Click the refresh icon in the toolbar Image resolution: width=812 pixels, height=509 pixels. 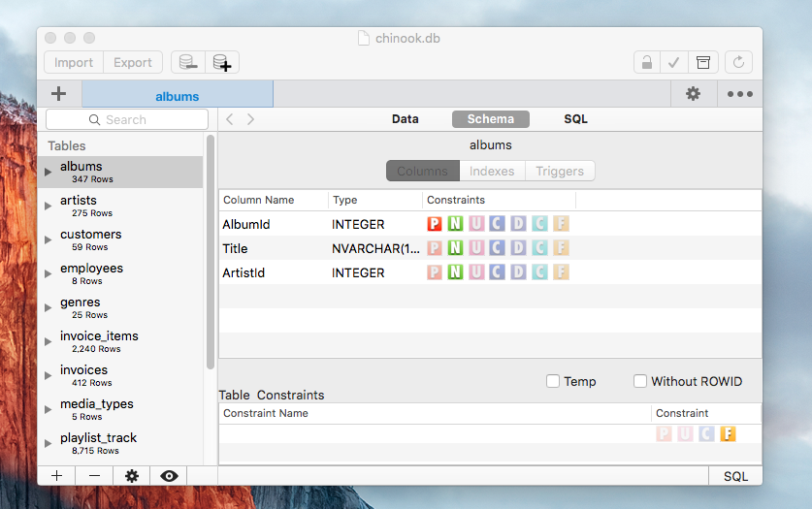pos(739,62)
